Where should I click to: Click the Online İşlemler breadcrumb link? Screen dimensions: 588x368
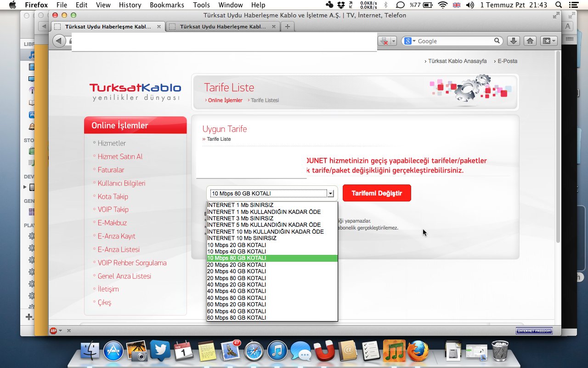click(225, 100)
